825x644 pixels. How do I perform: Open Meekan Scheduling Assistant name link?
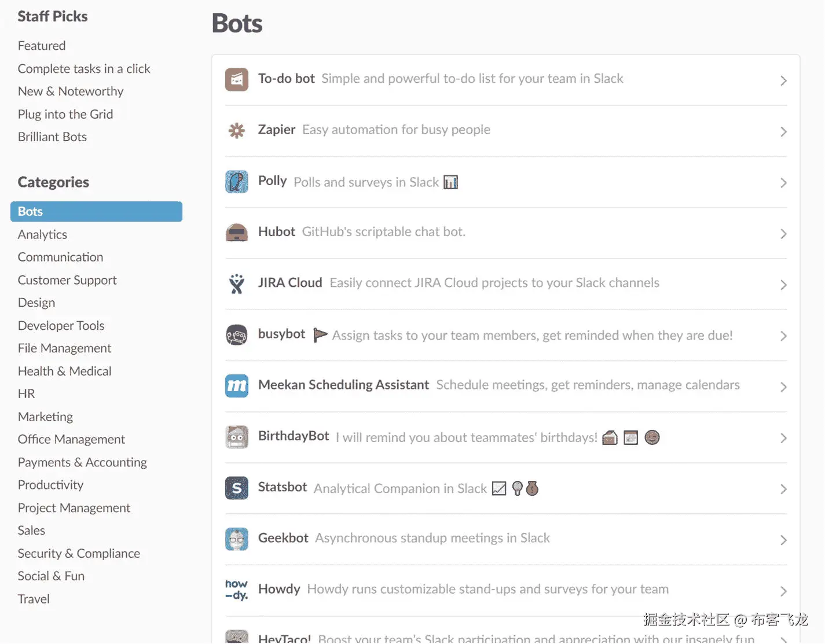point(343,385)
